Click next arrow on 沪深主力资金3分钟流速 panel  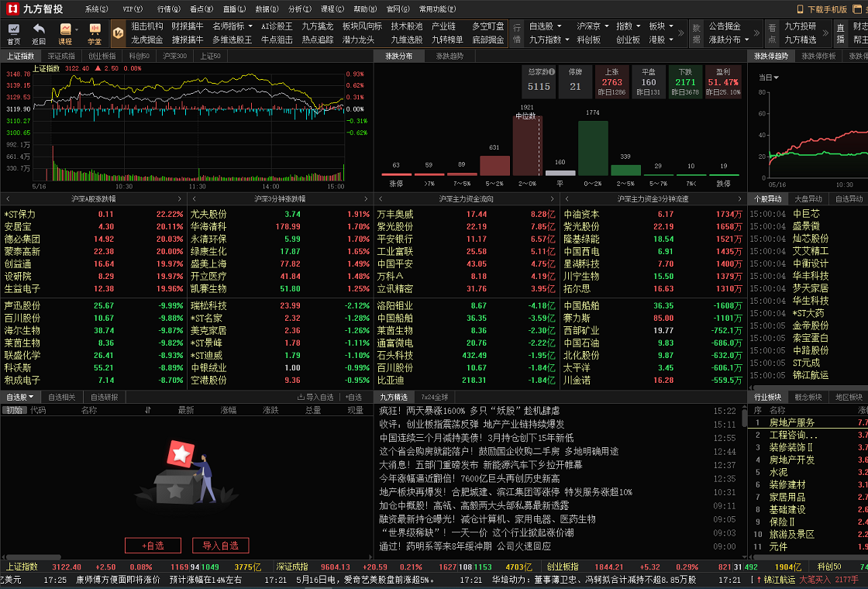tap(739, 198)
